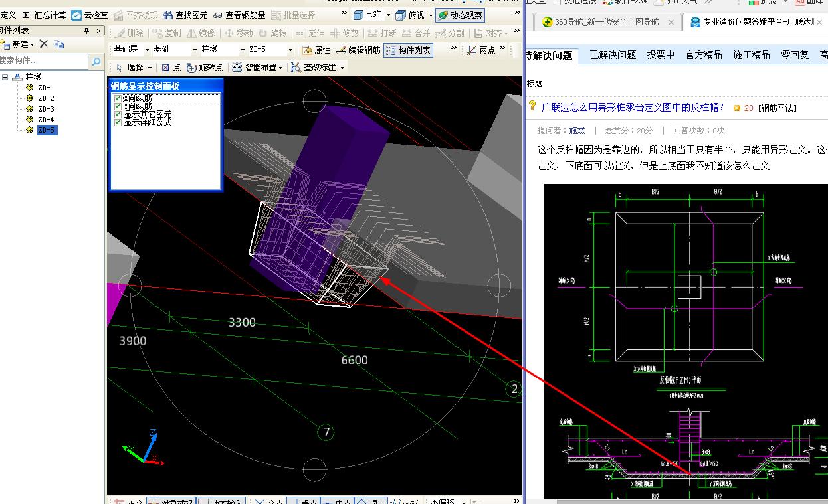Click the copy component icon in list panel
The image size is (828, 504).
coord(59,44)
